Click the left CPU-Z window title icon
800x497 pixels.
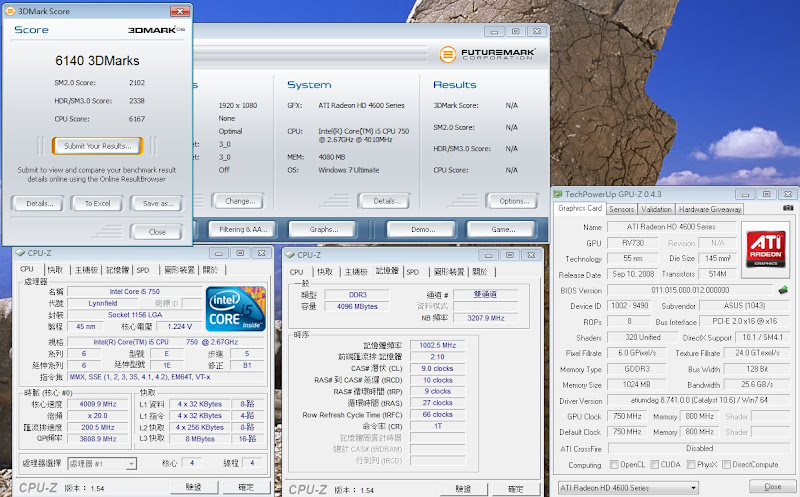[20, 253]
